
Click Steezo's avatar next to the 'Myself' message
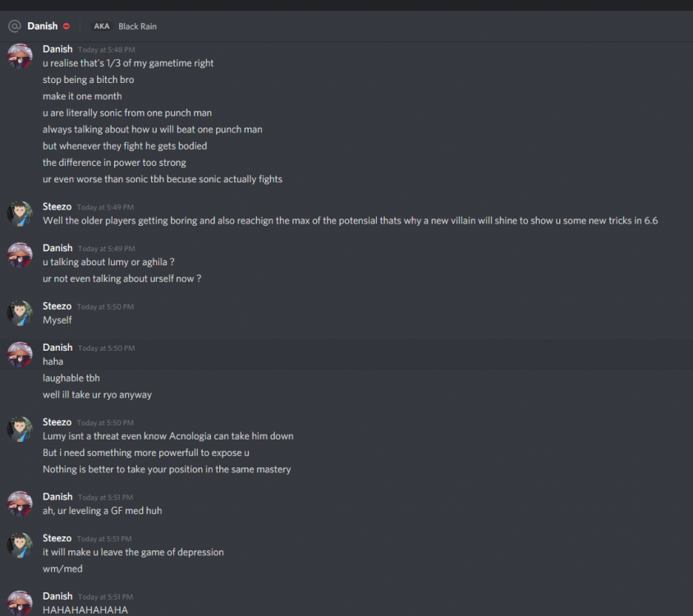pos(20,313)
